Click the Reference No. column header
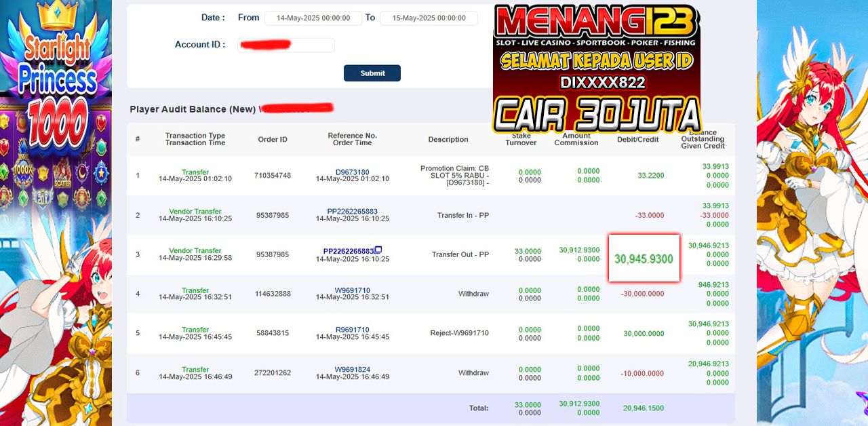The image size is (868, 426). (x=353, y=139)
